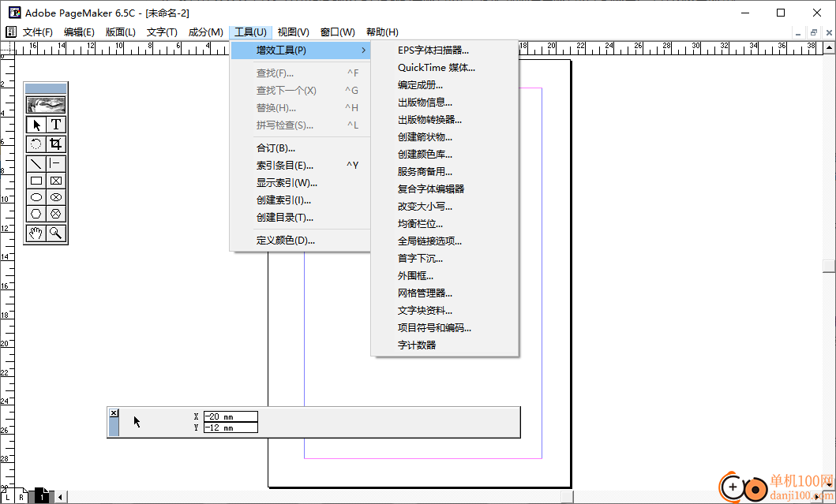The height and width of the screenshot is (504, 836).
Task: Open the 编辑(E) menu
Action: coord(79,32)
